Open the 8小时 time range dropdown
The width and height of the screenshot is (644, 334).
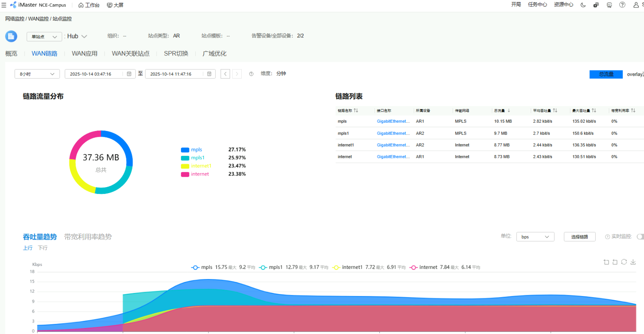37,74
